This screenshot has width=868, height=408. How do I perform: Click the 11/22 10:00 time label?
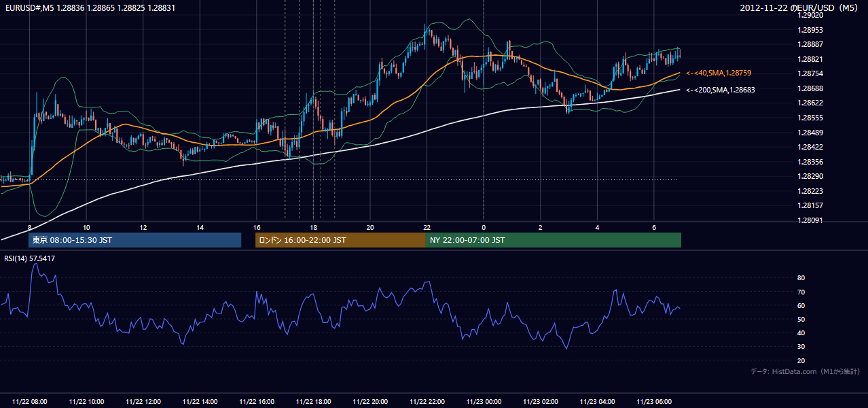(86, 402)
